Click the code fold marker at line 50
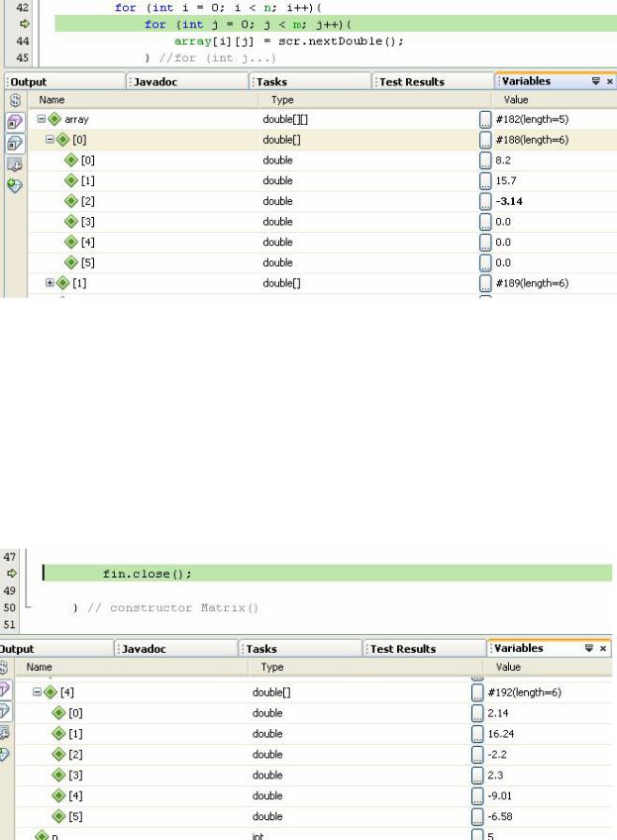This screenshot has height=840, width=617. click(x=27, y=607)
